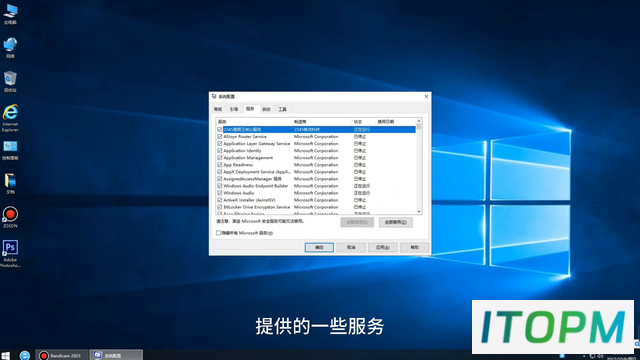
Task: Uncheck the AssignedAccessManager service
Action: click(220, 179)
